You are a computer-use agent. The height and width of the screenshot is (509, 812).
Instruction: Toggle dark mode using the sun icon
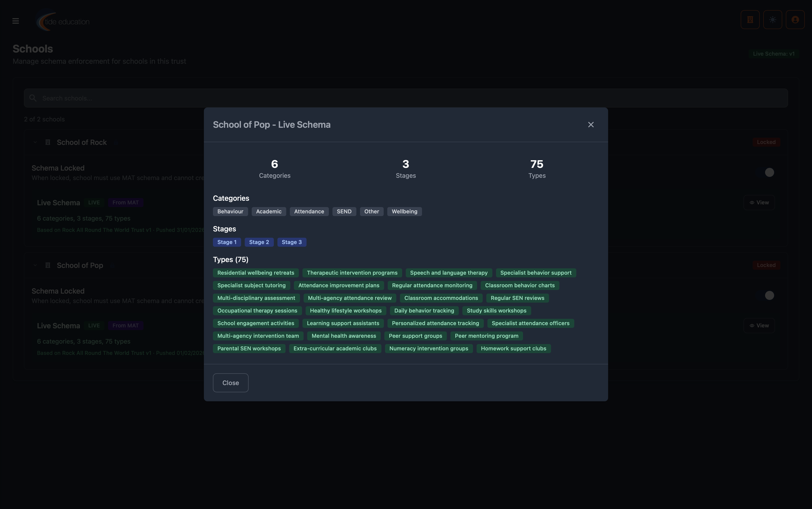pos(772,20)
